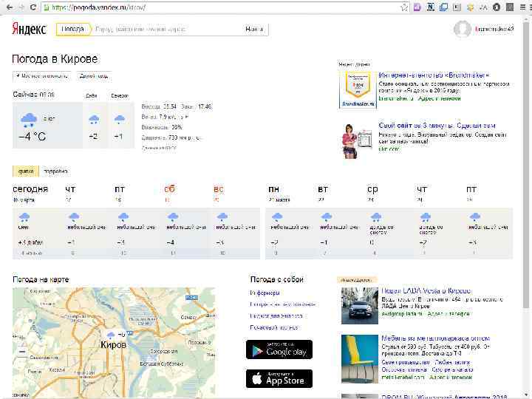The image size is (532, 399).
Task: Open the Информеры link
Action: [265, 293]
